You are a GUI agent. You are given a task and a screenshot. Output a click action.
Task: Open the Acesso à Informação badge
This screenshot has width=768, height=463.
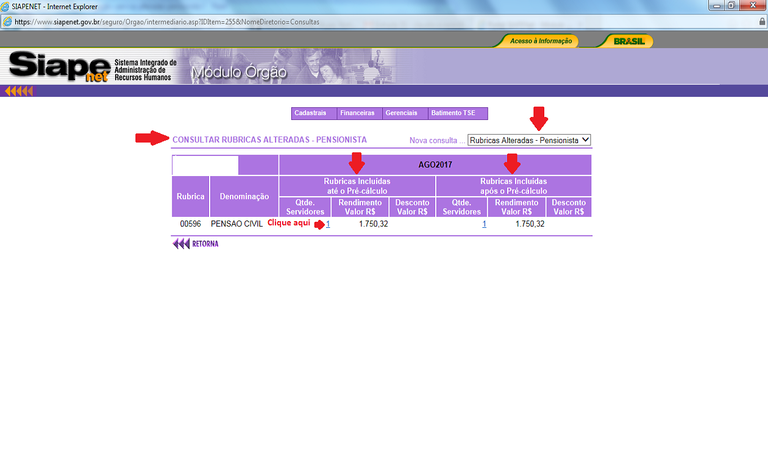pos(540,41)
